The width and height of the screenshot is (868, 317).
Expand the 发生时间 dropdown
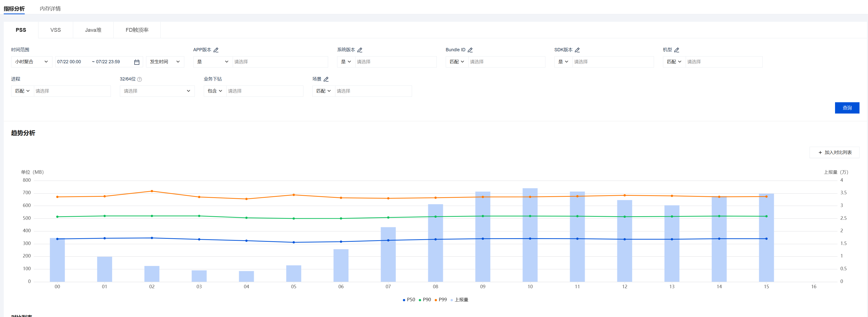tap(165, 62)
